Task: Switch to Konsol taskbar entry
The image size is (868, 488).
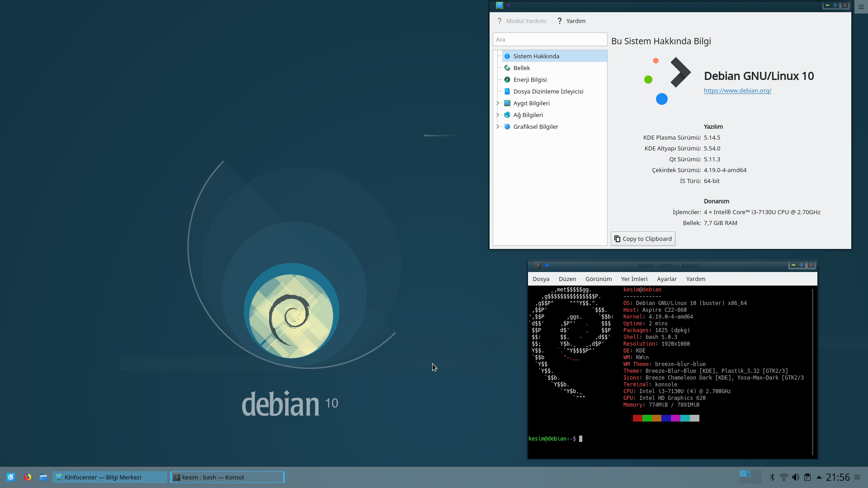Action: (x=227, y=477)
